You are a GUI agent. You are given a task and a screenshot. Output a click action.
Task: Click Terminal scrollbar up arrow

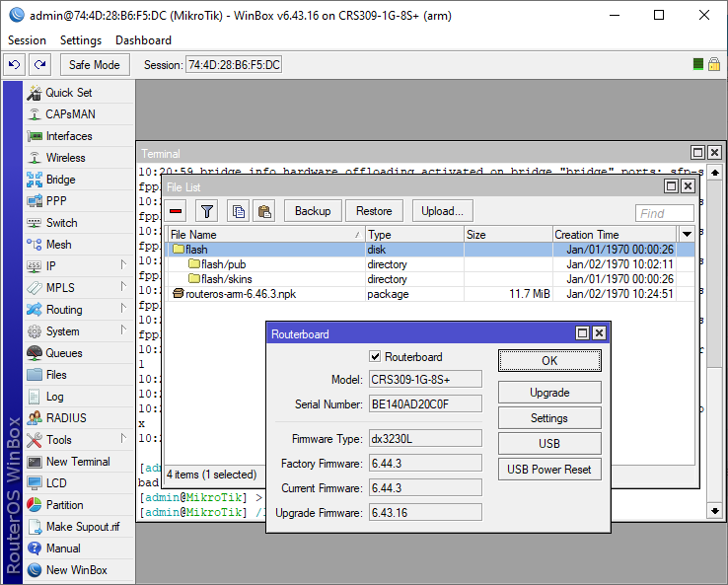pos(715,173)
